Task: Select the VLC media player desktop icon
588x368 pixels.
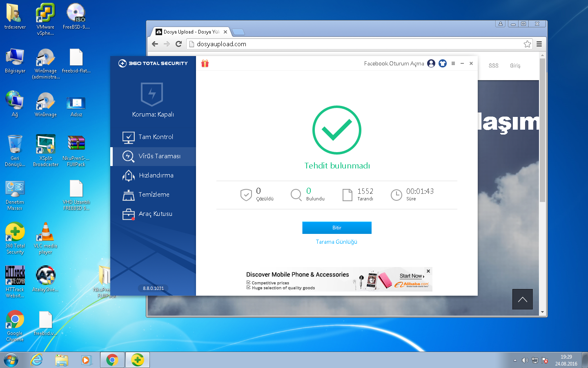Action: tap(46, 238)
